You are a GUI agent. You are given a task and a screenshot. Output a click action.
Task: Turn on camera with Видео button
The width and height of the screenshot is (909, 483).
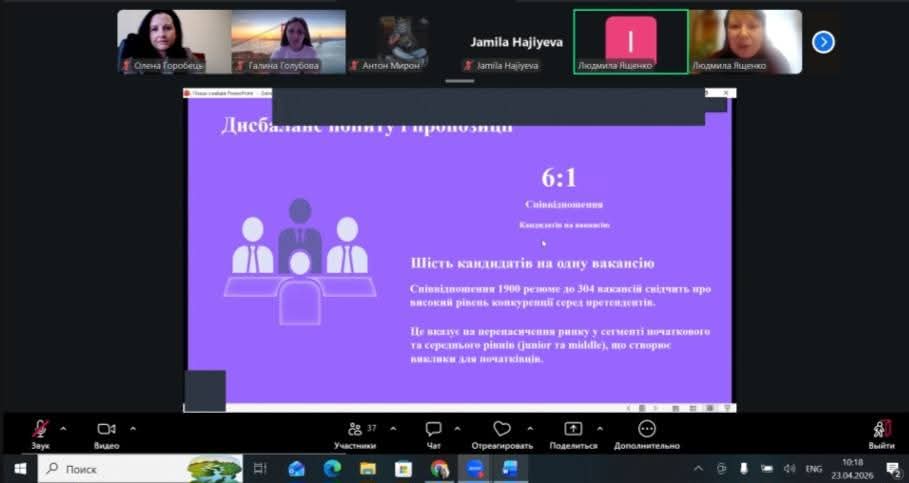click(106, 429)
